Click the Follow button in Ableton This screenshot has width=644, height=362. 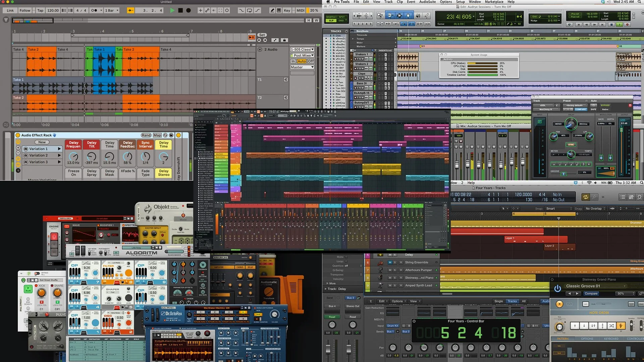(x=25, y=10)
